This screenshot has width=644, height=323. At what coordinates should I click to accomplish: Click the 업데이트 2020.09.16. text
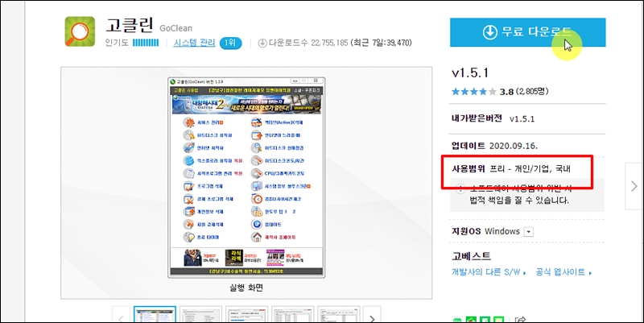(494, 146)
